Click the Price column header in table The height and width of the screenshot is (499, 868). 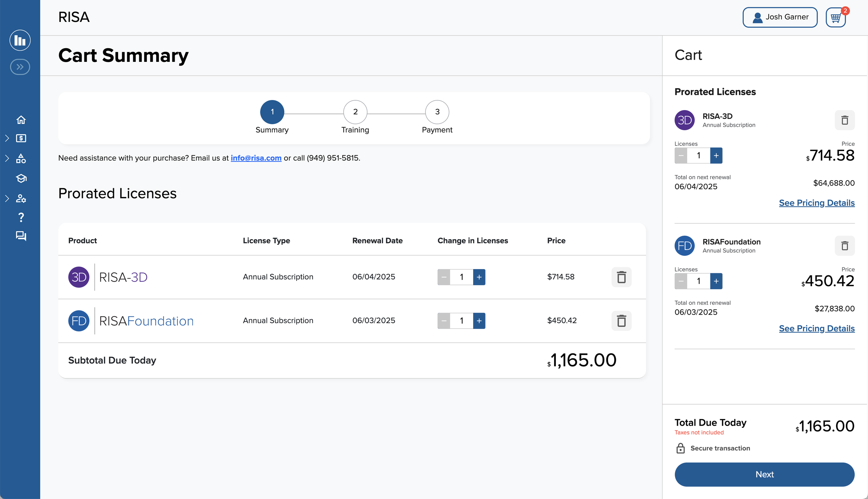[556, 241]
